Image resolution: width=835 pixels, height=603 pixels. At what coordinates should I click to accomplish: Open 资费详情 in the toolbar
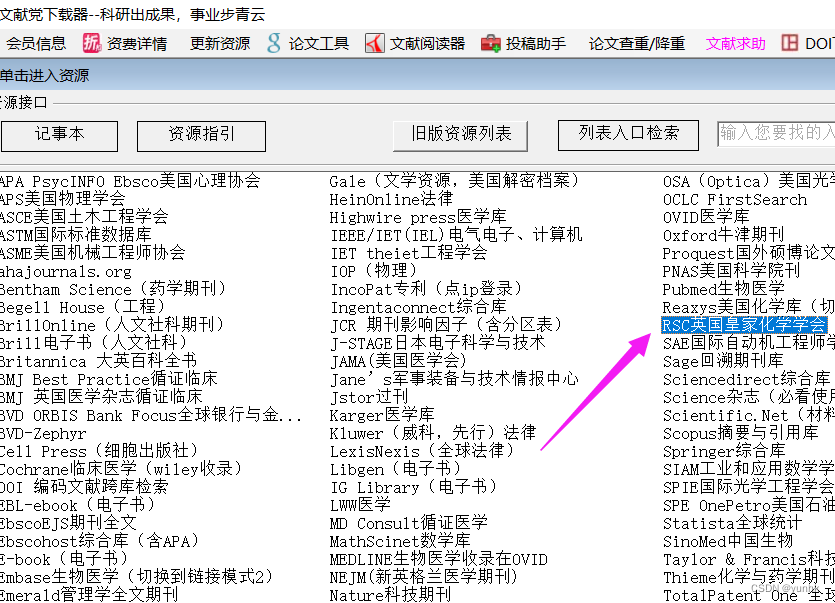coord(137,43)
